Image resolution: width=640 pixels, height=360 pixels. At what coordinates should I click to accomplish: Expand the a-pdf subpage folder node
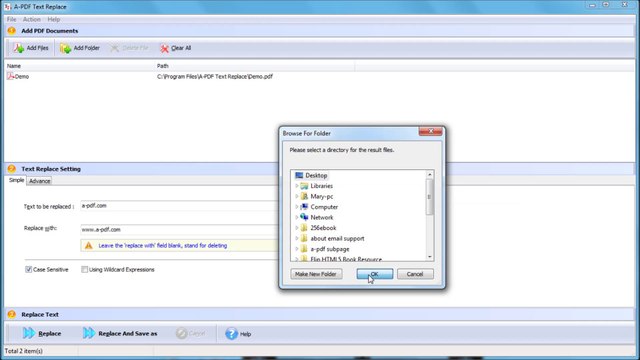(x=297, y=249)
